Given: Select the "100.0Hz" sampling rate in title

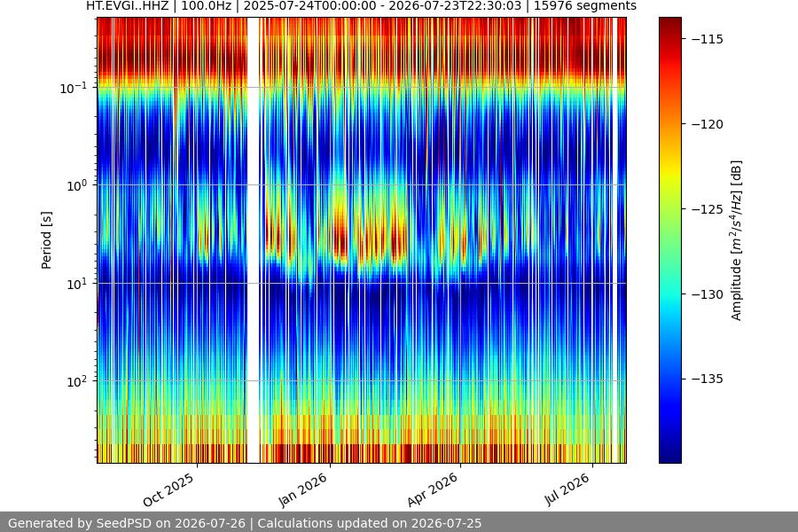Looking at the screenshot, I should point(206,6).
